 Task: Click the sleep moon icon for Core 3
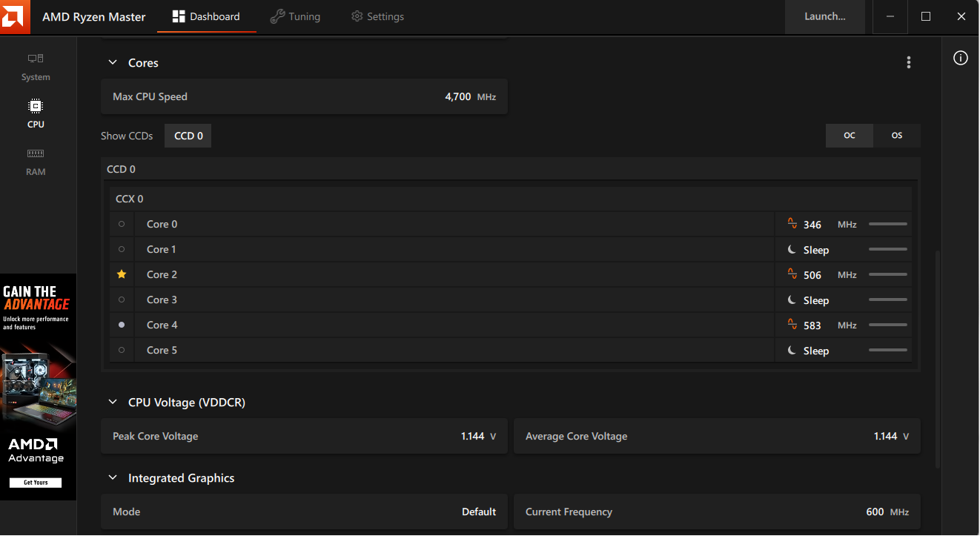tap(792, 300)
